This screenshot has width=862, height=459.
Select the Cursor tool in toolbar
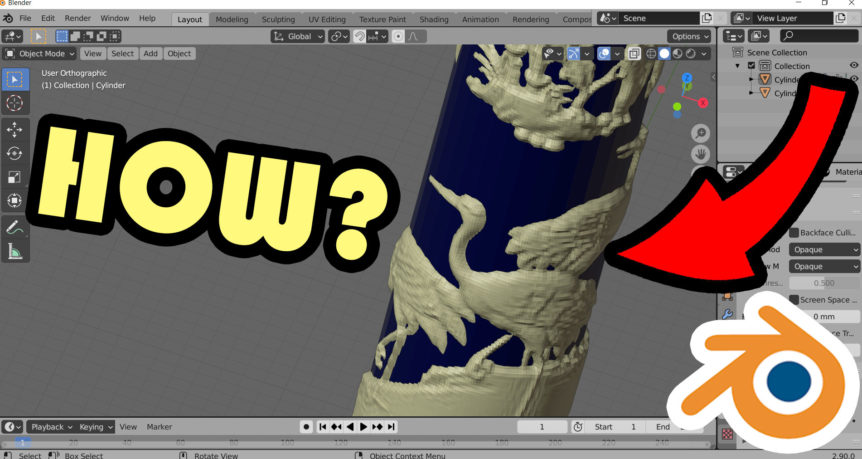point(15,102)
